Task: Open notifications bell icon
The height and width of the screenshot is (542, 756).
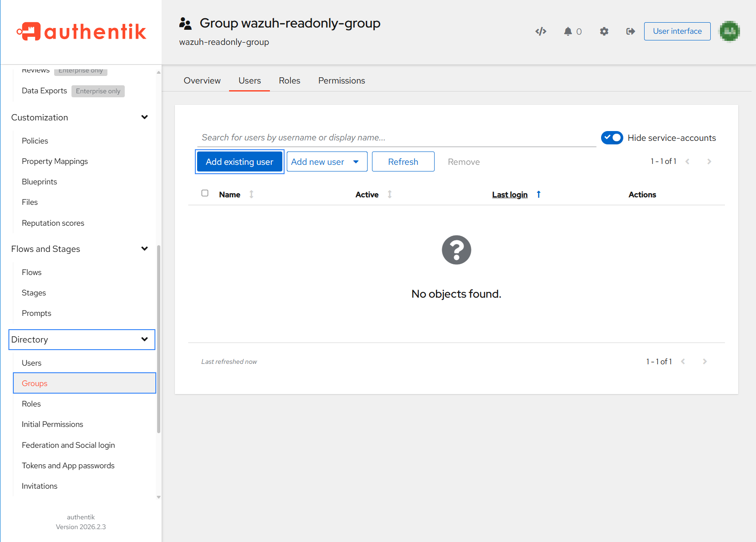Action: 568,31
